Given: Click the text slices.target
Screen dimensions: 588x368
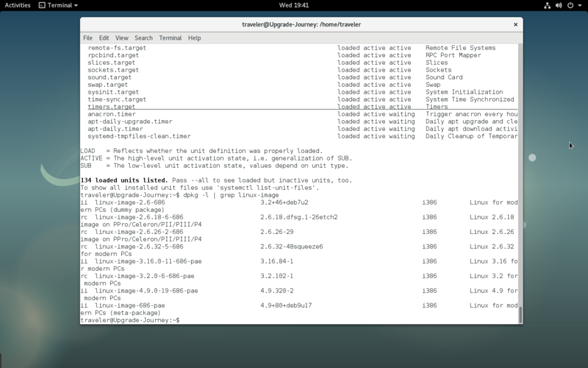Looking at the screenshot, I should coord(111,63).
